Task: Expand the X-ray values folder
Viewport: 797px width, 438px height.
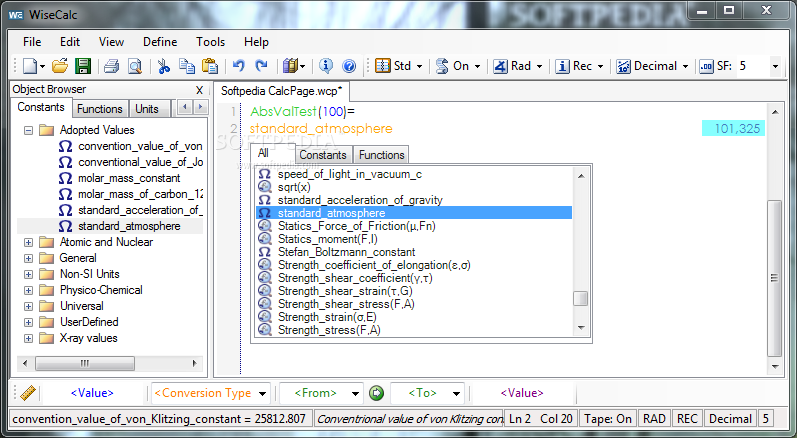Action: [x=28, y=339]
